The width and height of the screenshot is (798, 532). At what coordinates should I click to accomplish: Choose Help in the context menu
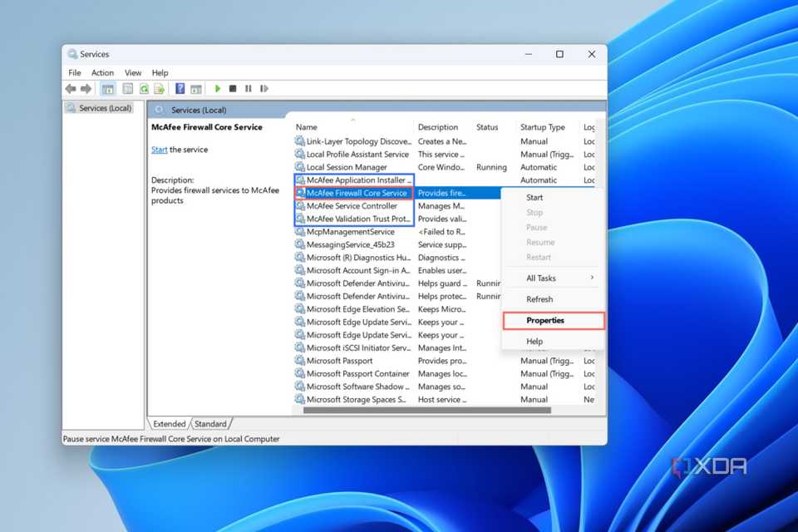tap(554, 342)
